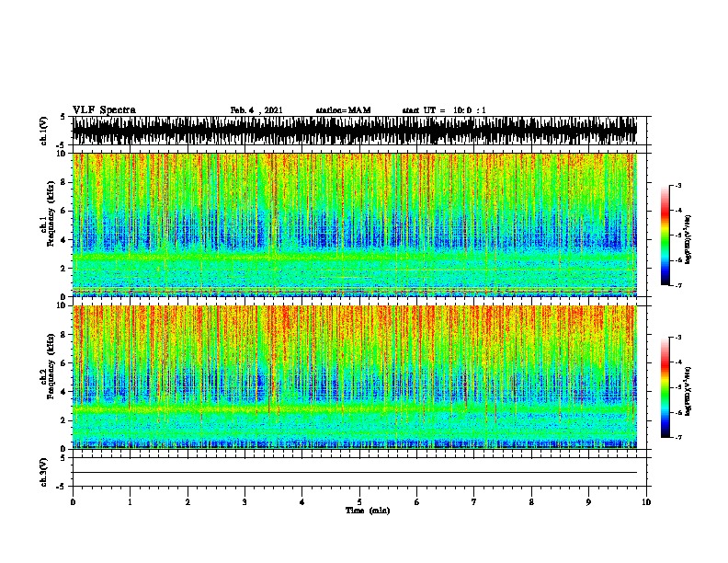Click the time axis tick label "1"
Image resolution: width=728 pixels, height=563 pixels.
click(130, 501)
